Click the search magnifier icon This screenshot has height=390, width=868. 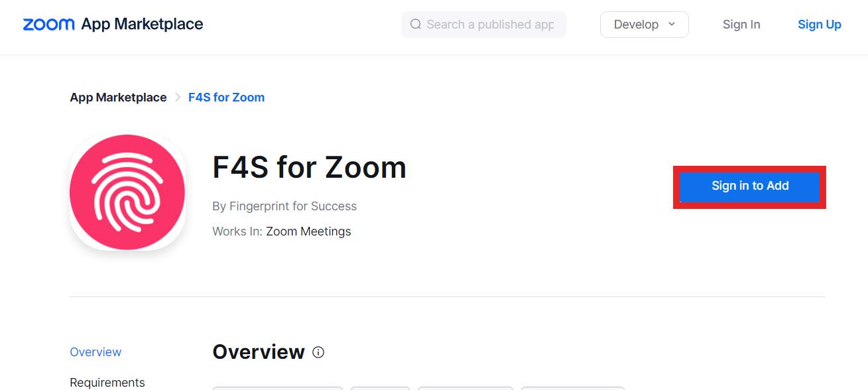pyautogui.click(x=416, y=25)
